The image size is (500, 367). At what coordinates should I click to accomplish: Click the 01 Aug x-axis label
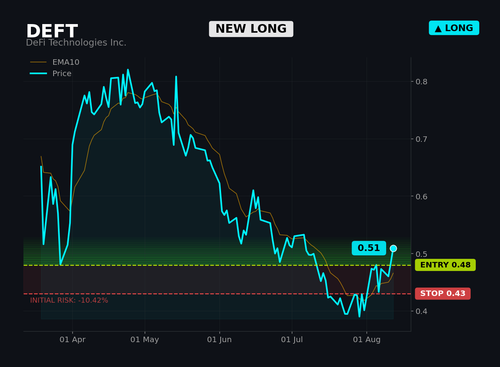tap(367, 340)
